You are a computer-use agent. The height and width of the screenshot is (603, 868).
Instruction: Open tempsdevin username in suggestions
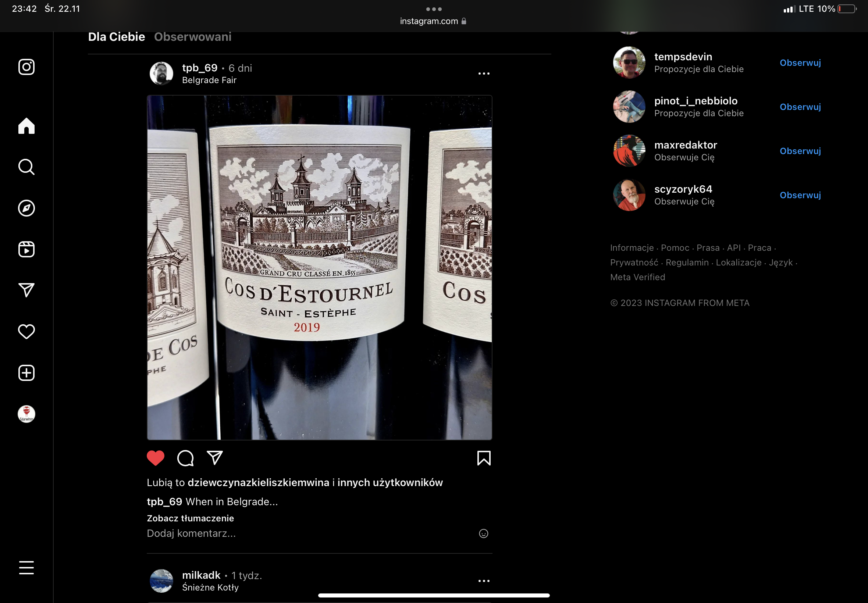[683, 57]
